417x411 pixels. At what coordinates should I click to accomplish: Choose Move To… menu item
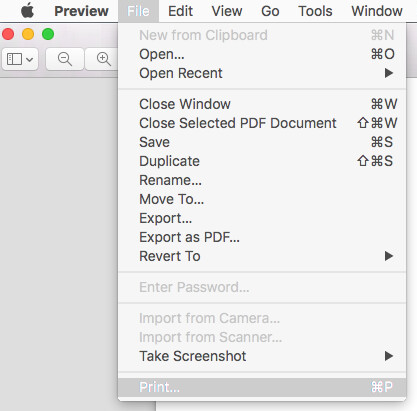[x=262, y=199]
